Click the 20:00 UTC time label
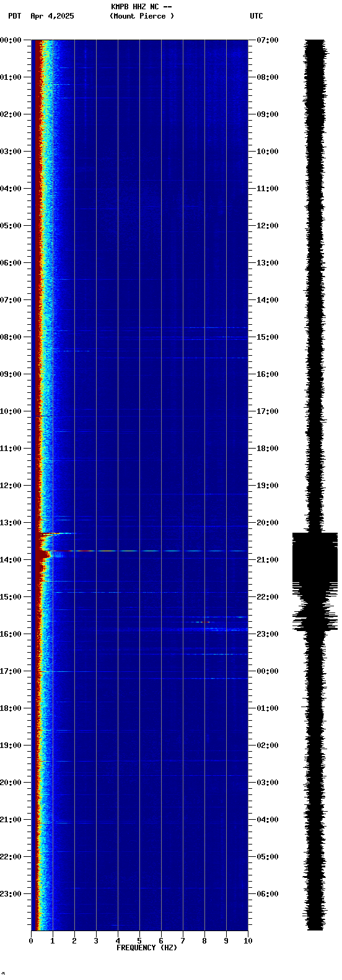Screen dimensions: 342x980 click(268, 523)
